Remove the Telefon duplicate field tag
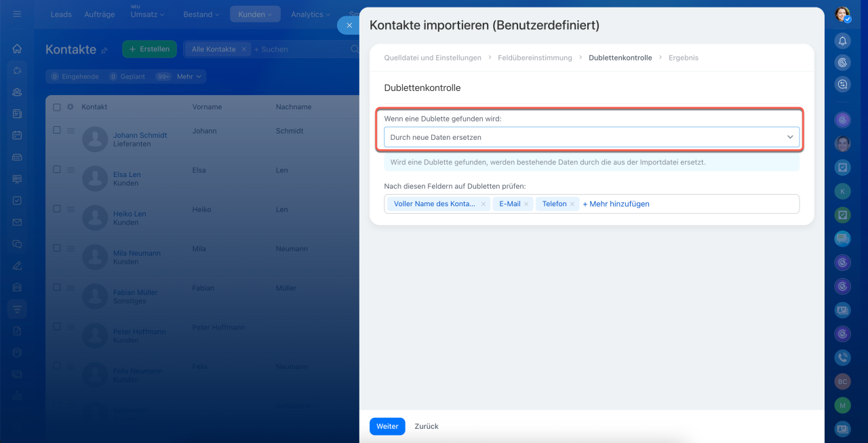The image size is (868, 443). click(x=572, y=204)
